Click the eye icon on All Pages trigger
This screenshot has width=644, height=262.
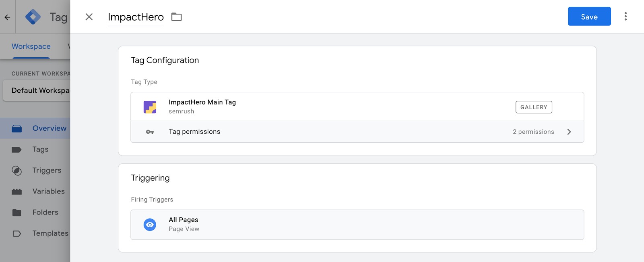[150, 225]
